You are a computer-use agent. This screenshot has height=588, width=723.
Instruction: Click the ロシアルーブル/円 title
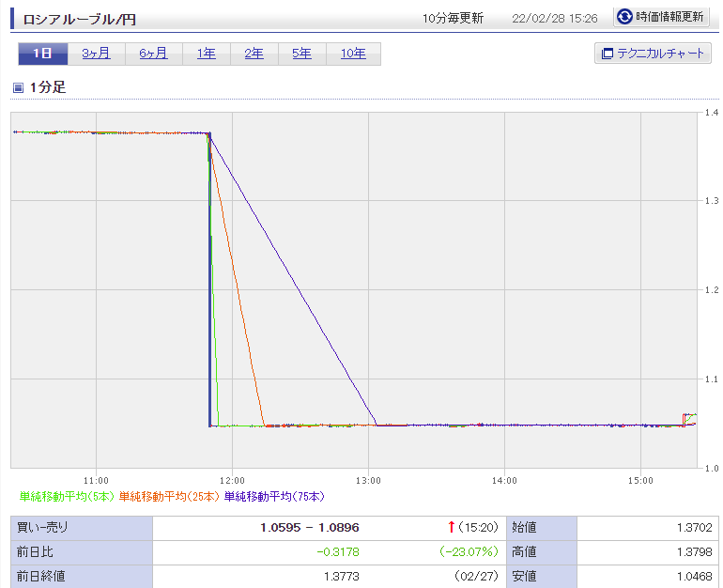tap(79, 20)
